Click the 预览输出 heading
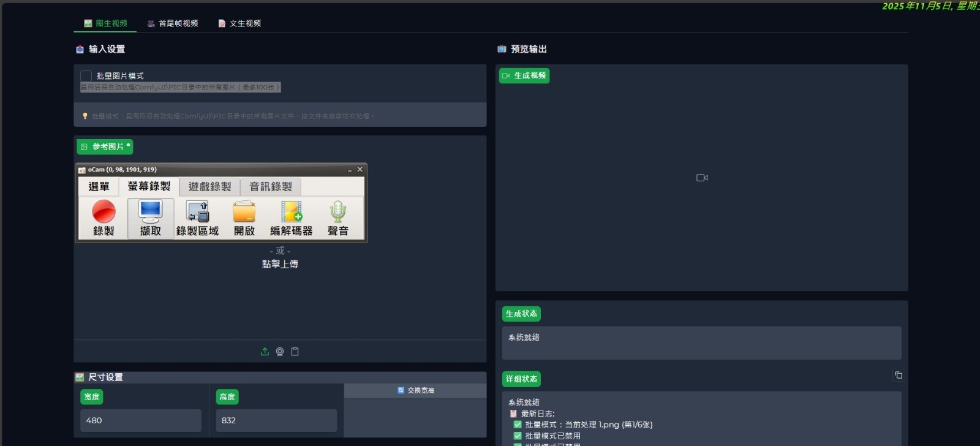 click(x=522, y=49)
